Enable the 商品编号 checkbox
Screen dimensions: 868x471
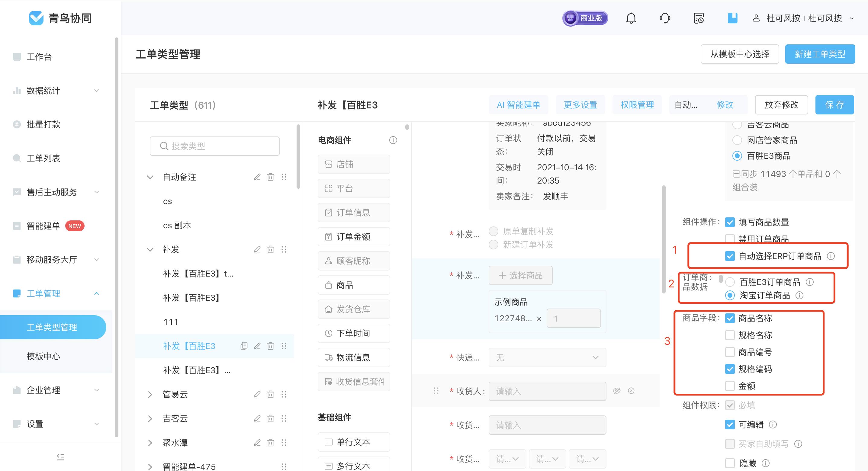(730, 352)
